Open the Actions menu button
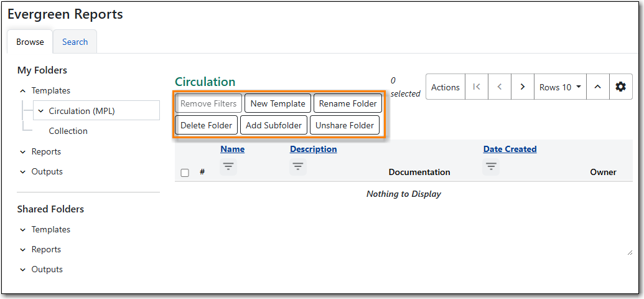This screenshot has width=644, height=299. point(445,87)
